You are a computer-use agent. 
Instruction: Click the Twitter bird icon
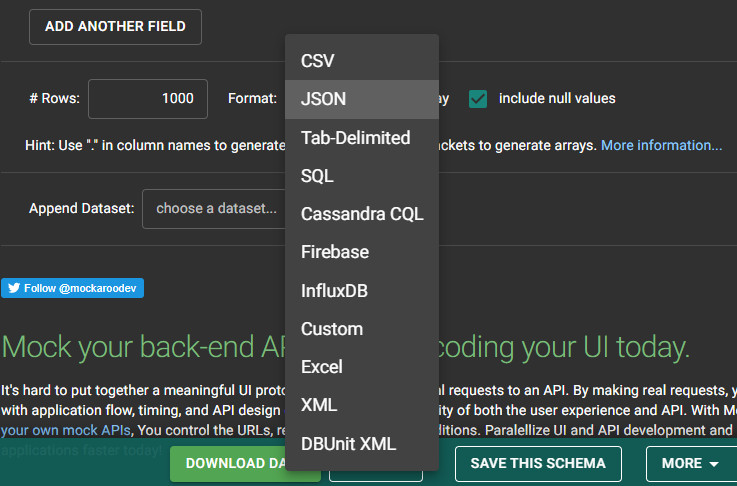click(x=14, y=288)
